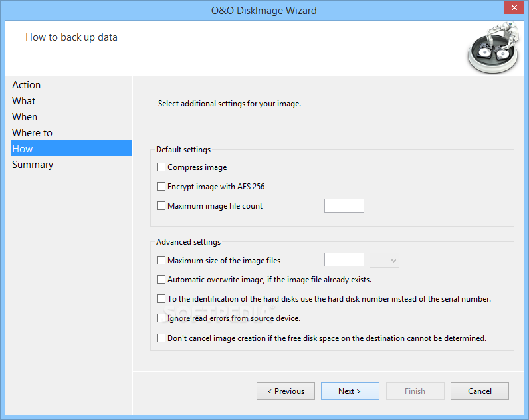Jump to the Summary step

[x=71, y=165]
